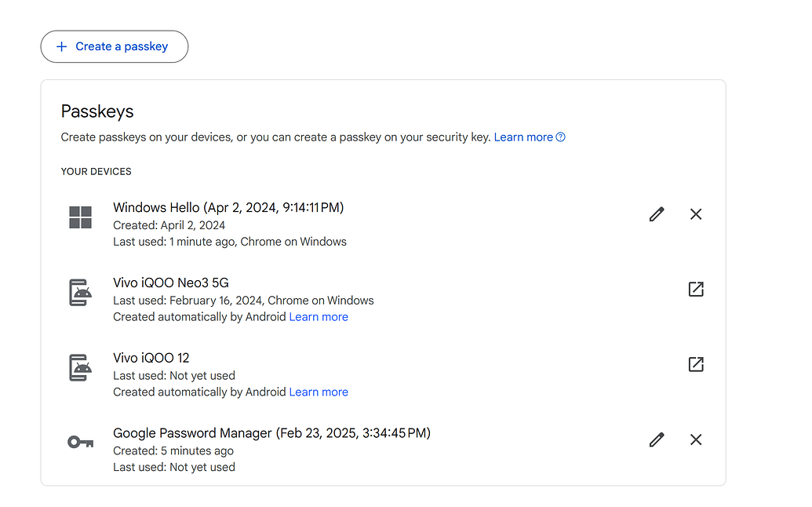Viewport: 812px width, 507px height.
Task: Click the YOUR DEVICES label
Action: click(x=96, y=171)
